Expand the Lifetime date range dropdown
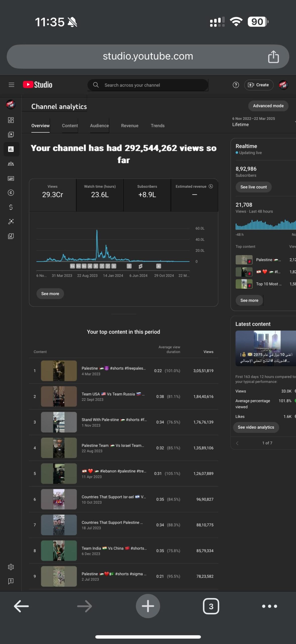The width and height of the screenshot is (296, 644). tap(263, 122)
